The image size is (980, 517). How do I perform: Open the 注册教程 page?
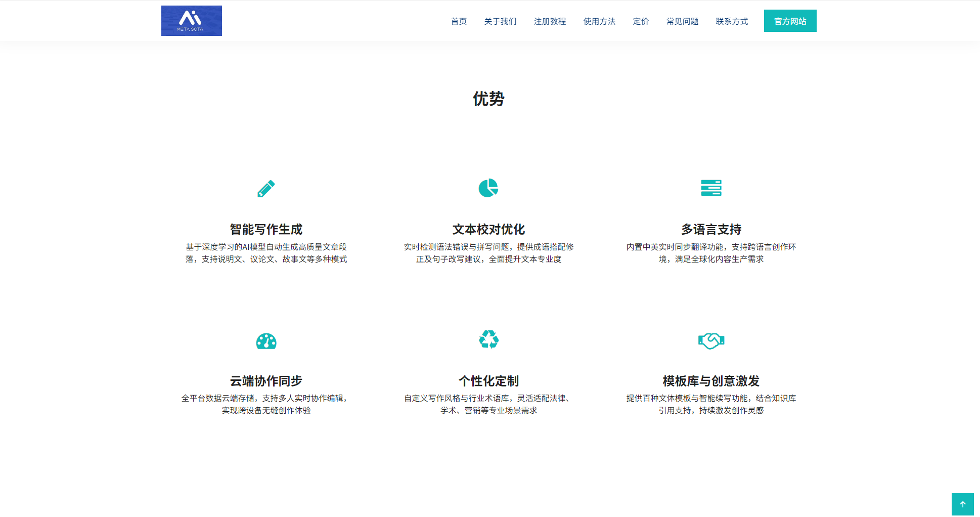(550, 21)
